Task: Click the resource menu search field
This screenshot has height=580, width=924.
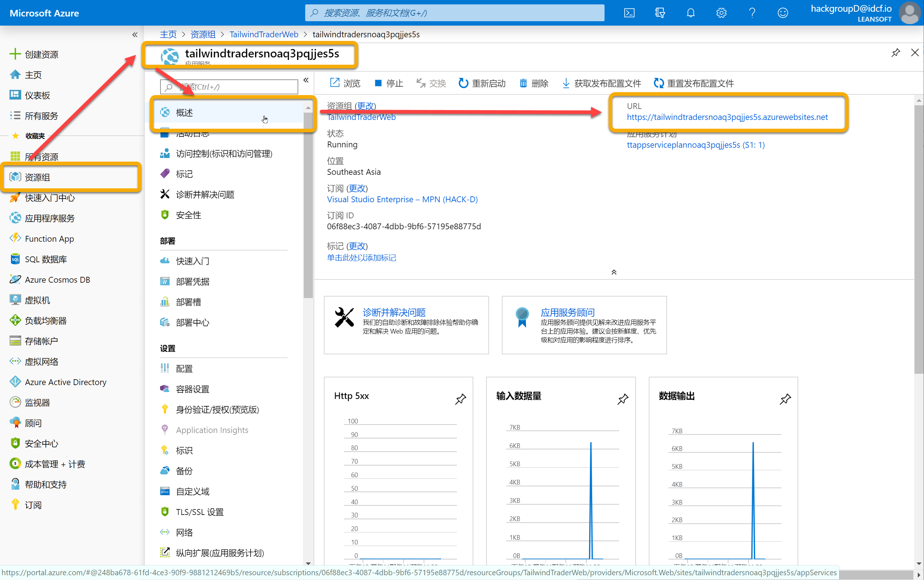Action: pyautogui.click(x=229, y=87)
